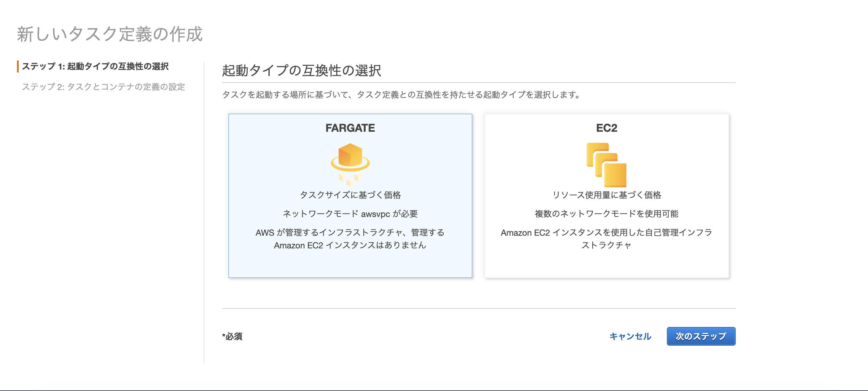
Task: Click the heading 起動タイプの互換性の選択
Action: pyautogui.click(x=302, y=70)
